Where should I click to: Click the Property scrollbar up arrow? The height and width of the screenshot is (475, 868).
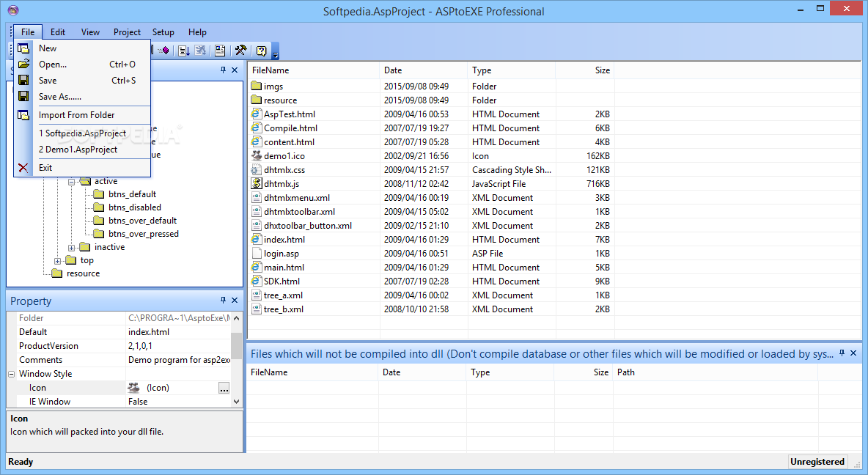pos(236,318)
